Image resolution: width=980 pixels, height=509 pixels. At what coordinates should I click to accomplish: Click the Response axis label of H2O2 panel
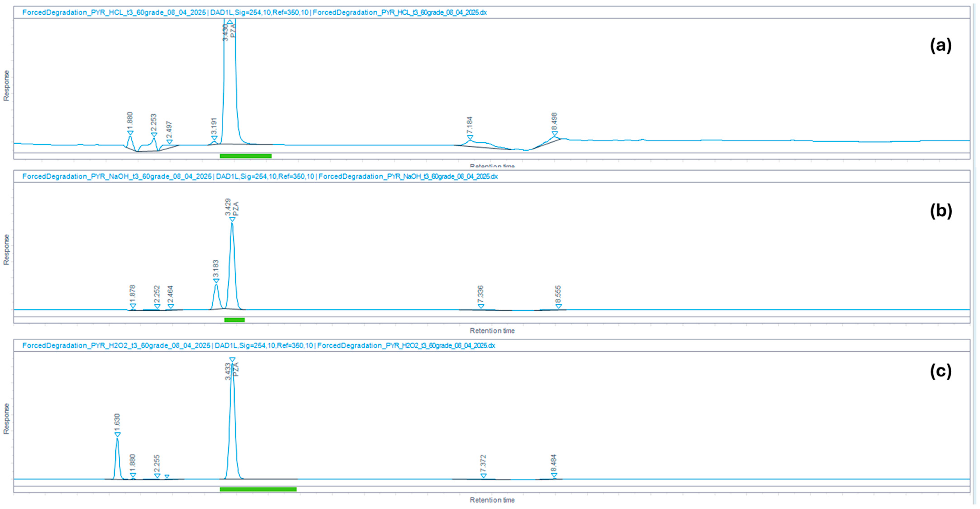(7, 419)
